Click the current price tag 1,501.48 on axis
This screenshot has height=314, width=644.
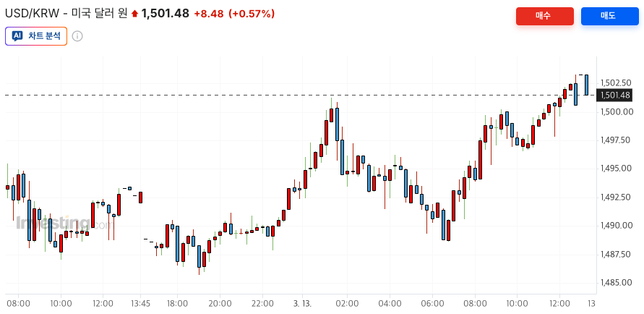[x=615, y=95]
